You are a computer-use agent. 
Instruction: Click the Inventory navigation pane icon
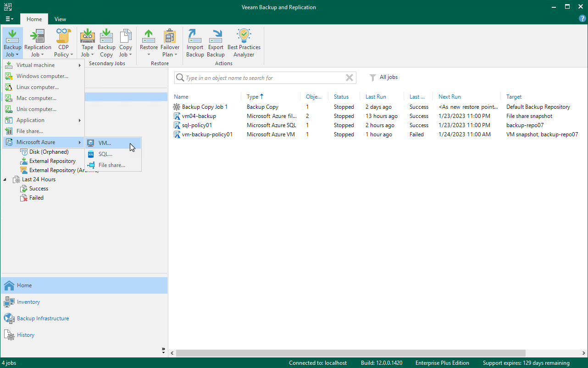click(9, 302)
